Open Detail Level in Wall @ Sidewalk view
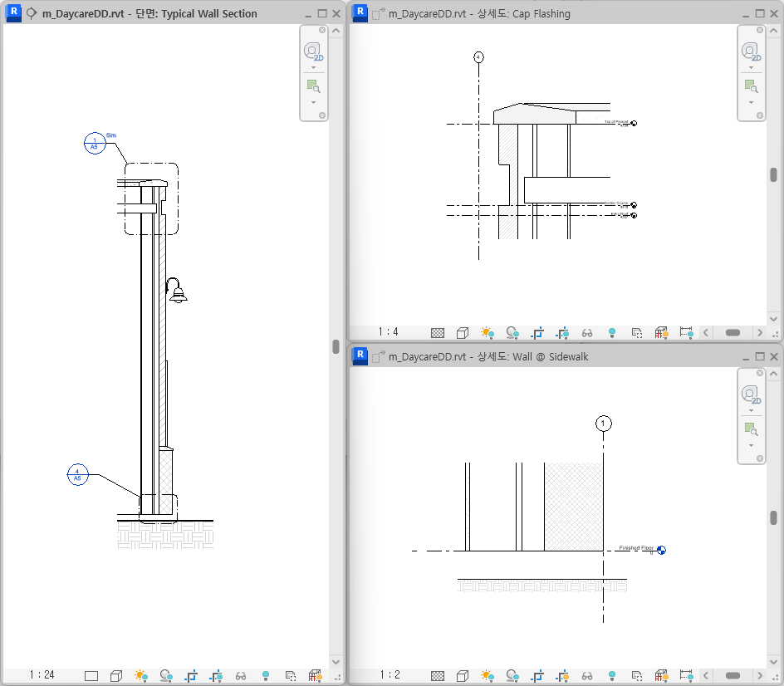The height and width of the screenshot is (686, 784). (x=438, y=676)
